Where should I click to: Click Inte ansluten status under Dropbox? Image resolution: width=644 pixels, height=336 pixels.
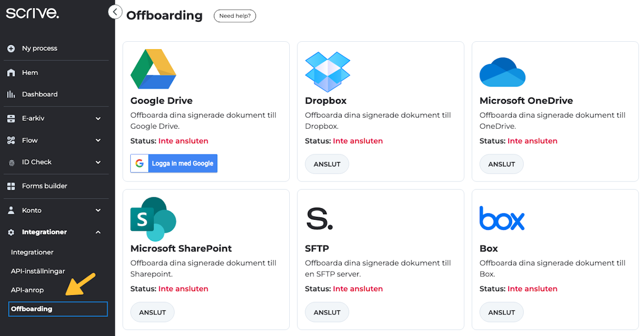tap(358, 141)
